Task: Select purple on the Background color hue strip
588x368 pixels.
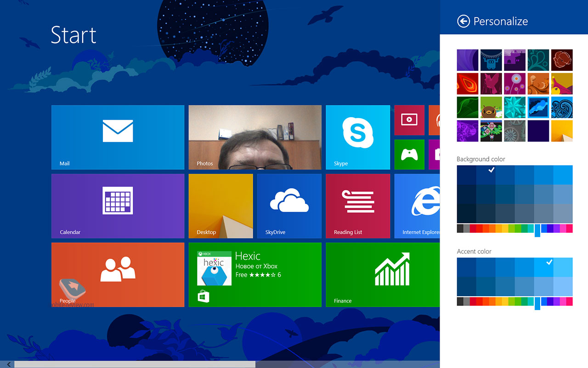Action: [x=557, y=229]
